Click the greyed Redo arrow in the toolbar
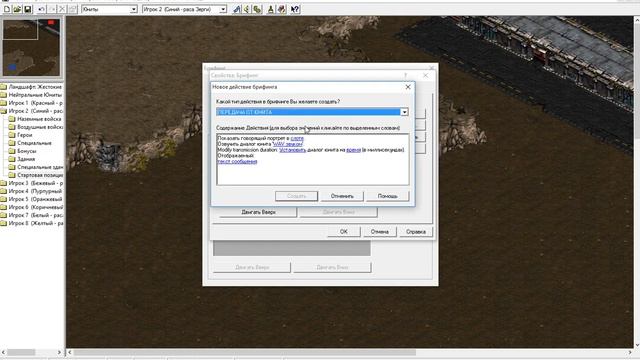Viewport: 640px width, 360px height. click(52, 9)
